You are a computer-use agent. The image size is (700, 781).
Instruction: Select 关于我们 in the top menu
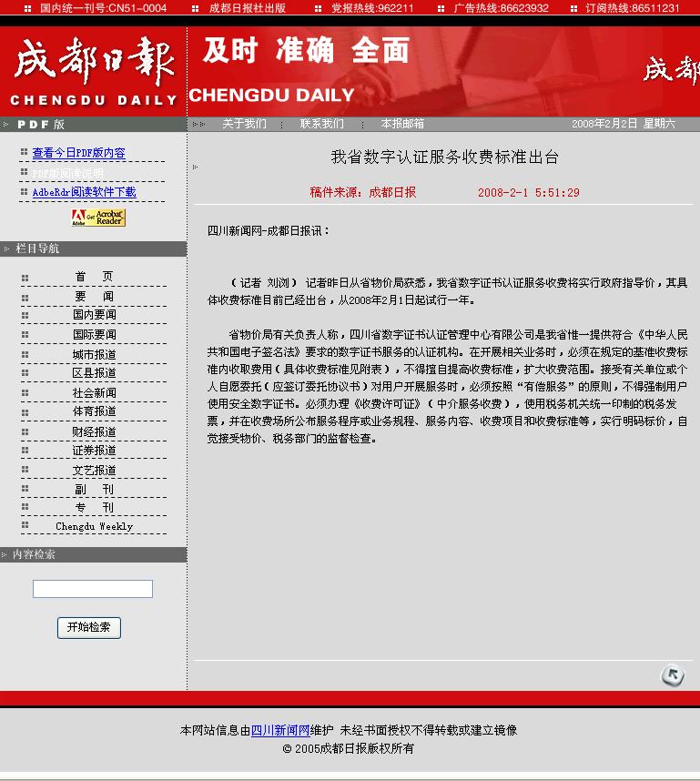pyautogui.click(x=244, y=124)
